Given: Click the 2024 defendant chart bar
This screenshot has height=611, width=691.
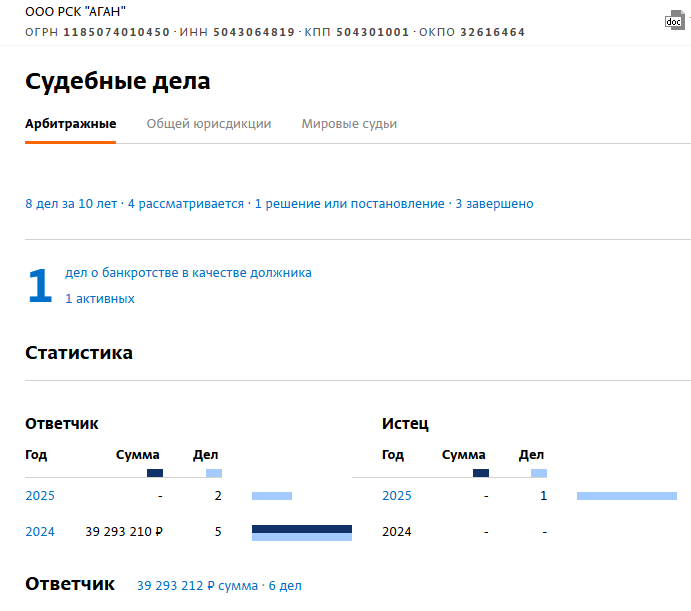Looking at the screenshot, I should tap(301, 532).
